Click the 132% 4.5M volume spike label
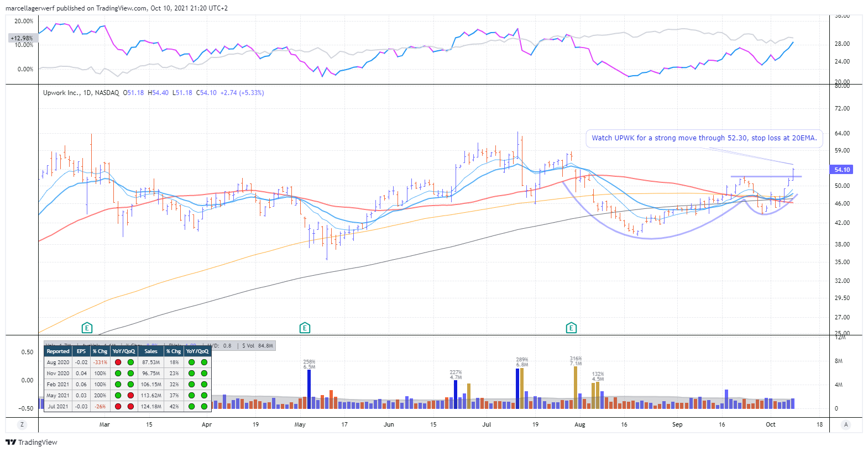The width and height of the screenshot is (868, 452). pos(598,376)
